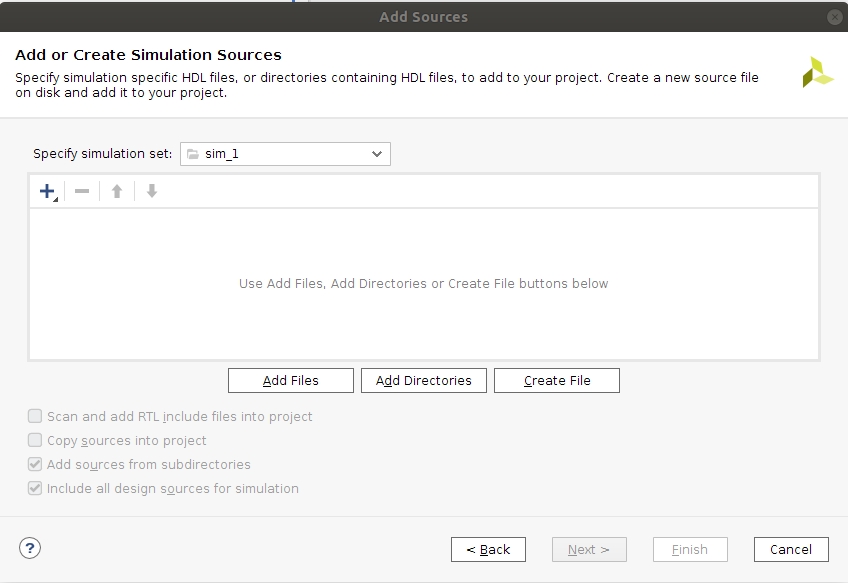This screenshot has width=848, height=583.
Task: Open help with the question mark icon
Action: coord(30,547)
